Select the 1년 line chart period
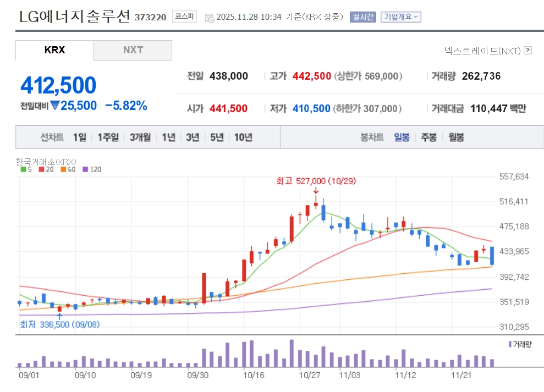The height and width of the screenshot is (392, 544). (169, 137)
